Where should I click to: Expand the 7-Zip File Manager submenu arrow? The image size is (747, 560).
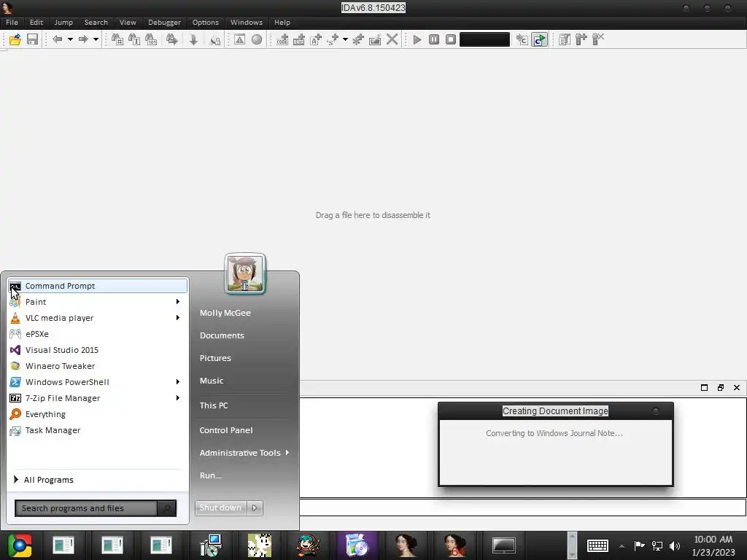click(x=178, y=398)
